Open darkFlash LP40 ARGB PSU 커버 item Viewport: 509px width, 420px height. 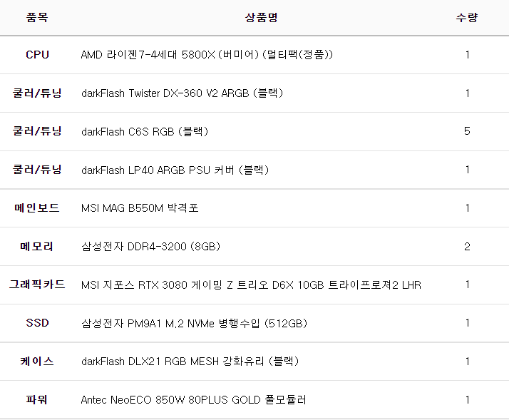pyautogui.click(x=175, y=170)
